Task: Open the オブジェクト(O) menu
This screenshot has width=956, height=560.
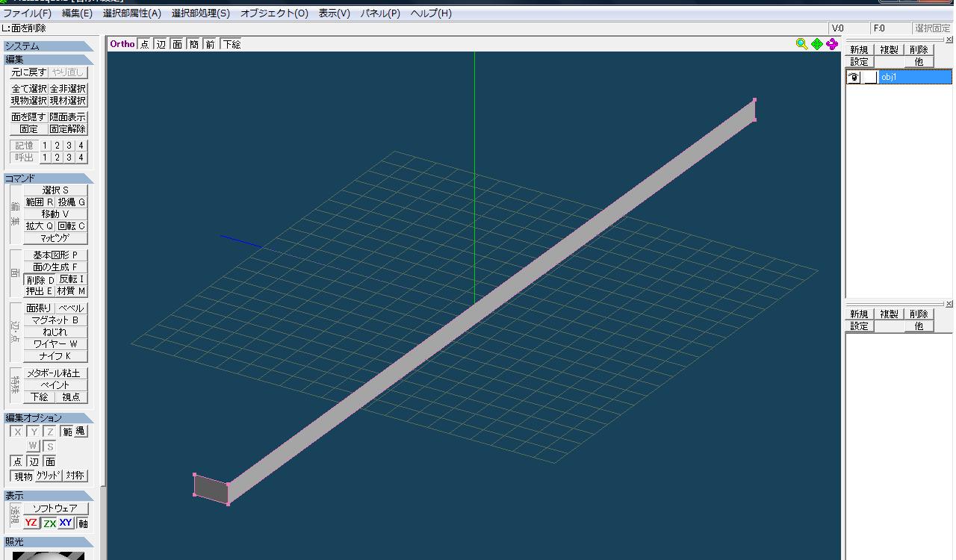Action: tap(274, 13)
